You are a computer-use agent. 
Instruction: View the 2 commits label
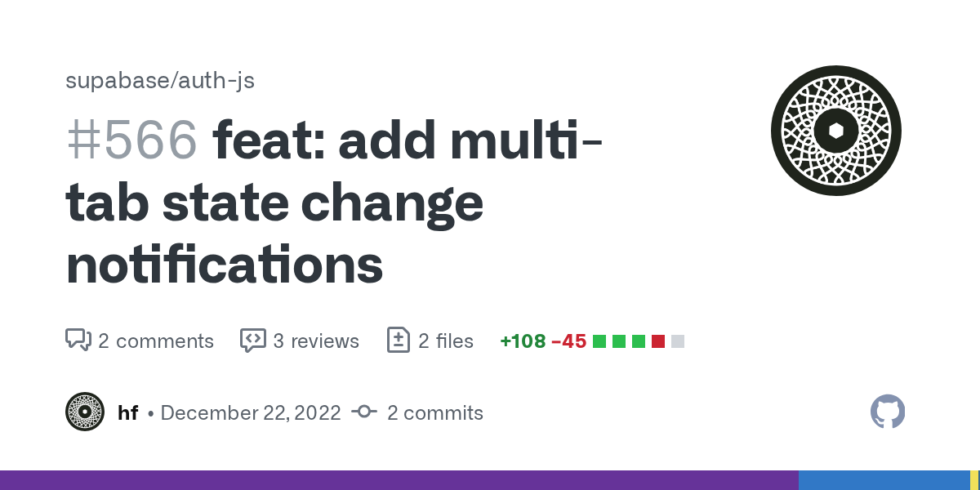coord(435,412)
